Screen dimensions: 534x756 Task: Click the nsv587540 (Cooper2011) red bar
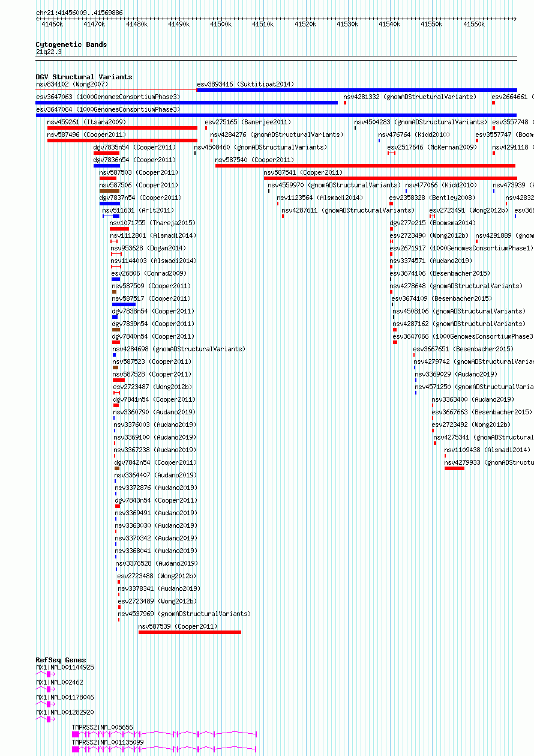click(x=365, y=166)
